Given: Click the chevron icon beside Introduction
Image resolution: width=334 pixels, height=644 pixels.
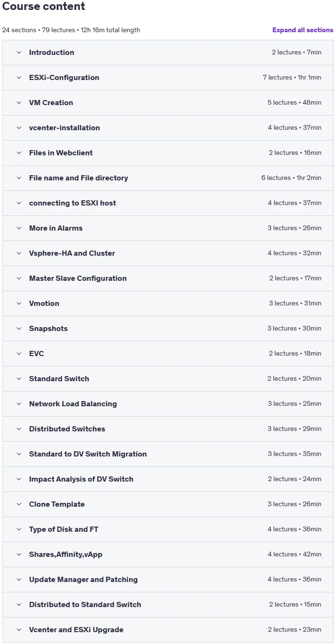Looking at the screenshot, I should click(x=19, y=53).
